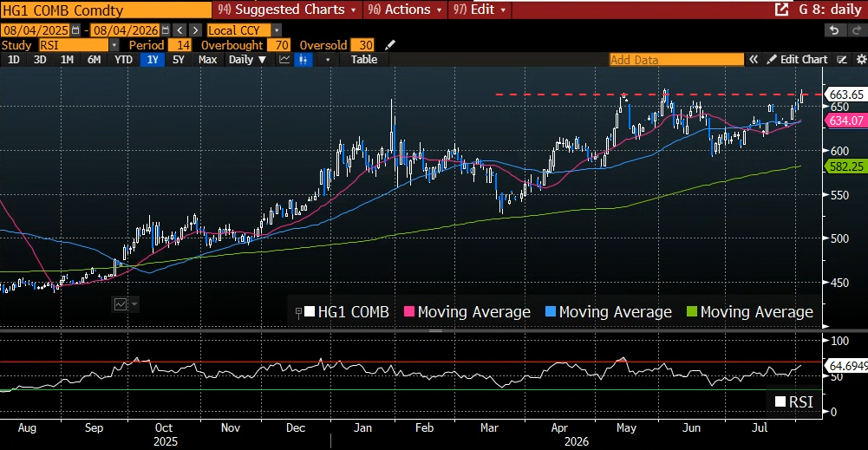Select the 1Y time range
The width and height of the screenshot is (868, 450).
coord(153,59)
